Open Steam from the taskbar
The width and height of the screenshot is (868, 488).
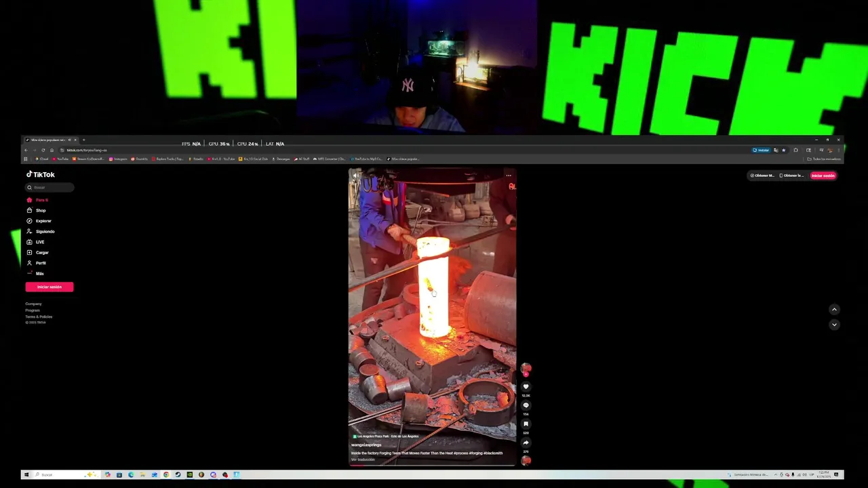click(x=178, y=474)
